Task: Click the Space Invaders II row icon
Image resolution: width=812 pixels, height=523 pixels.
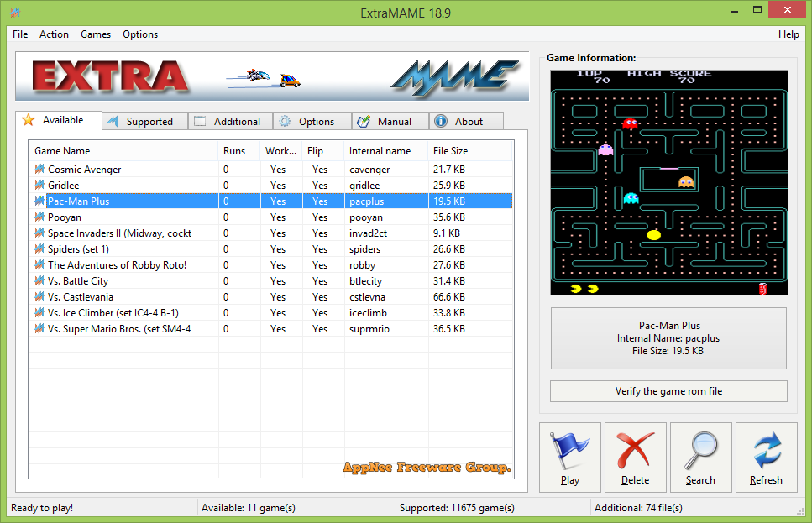Action: [39, 233]
